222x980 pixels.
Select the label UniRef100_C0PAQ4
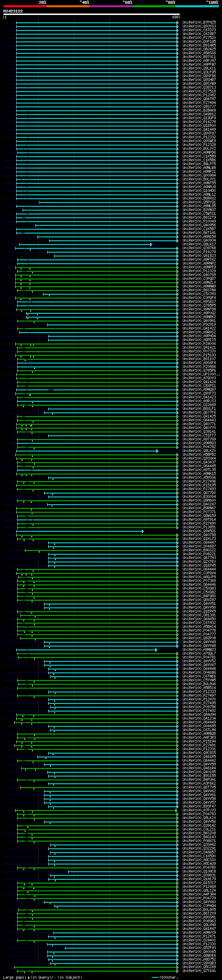199,906
